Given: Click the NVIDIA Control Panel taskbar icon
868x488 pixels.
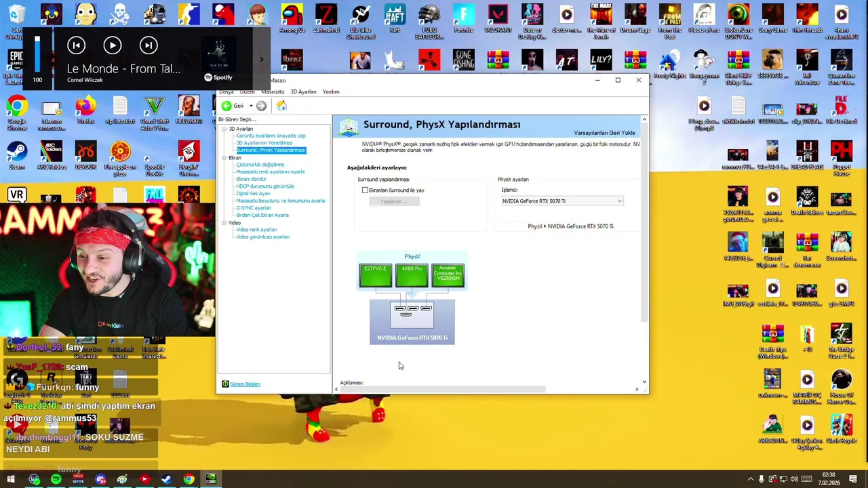Looking at the screenshot, I should pyautogui.click(x=211, y=480).
